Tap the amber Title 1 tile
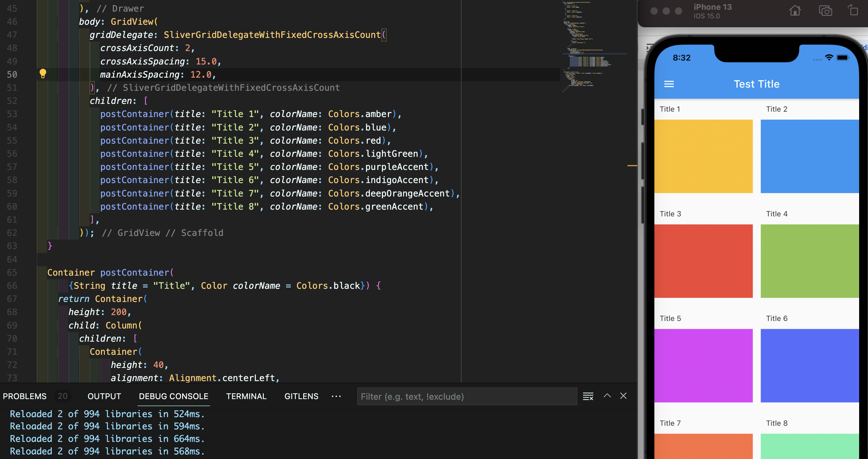 click(703, 156)
